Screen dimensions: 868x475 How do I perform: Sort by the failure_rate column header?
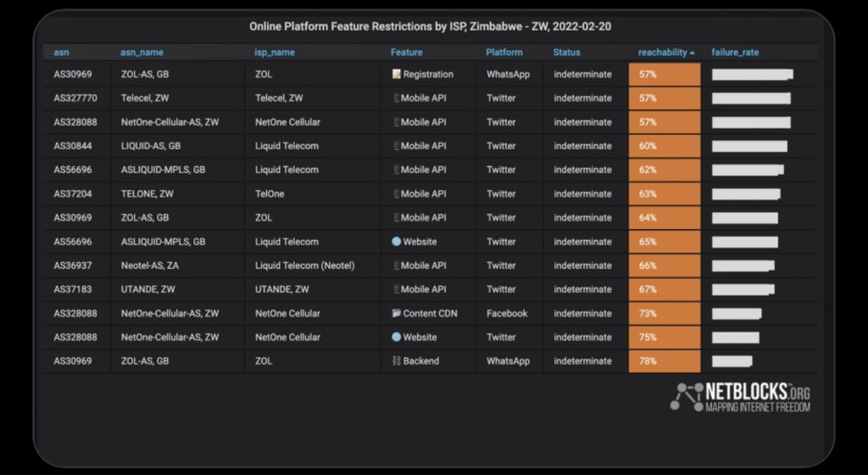[735, 53]
